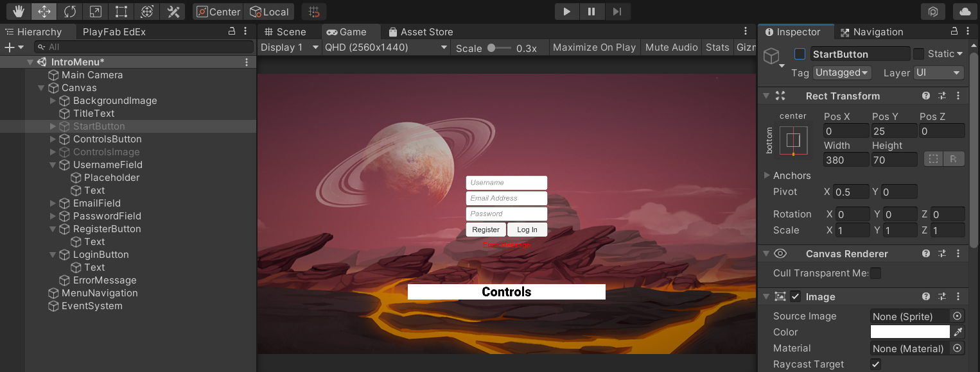Screen dimensions: 980x372
Task: Toggle the Static checkbox
Action: coord(918,54)
